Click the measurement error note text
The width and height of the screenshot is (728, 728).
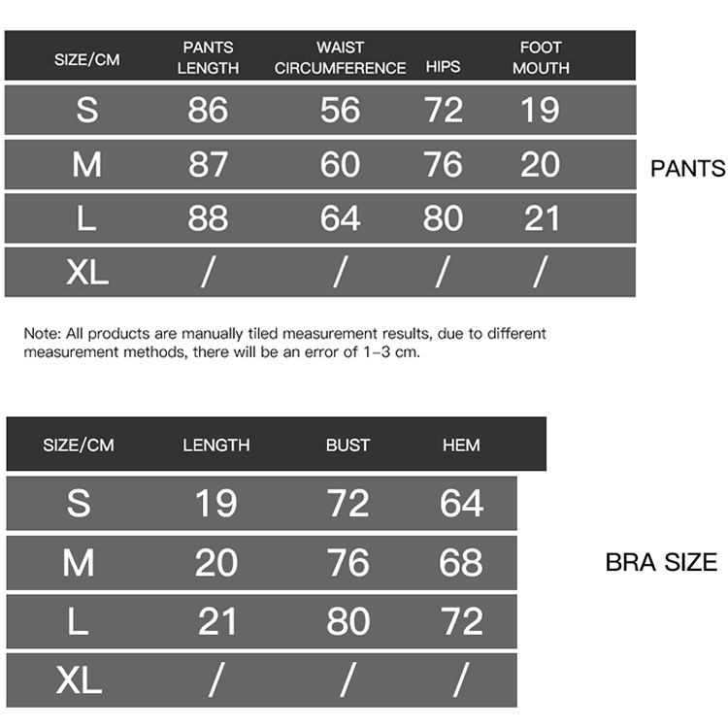[285, 343]
